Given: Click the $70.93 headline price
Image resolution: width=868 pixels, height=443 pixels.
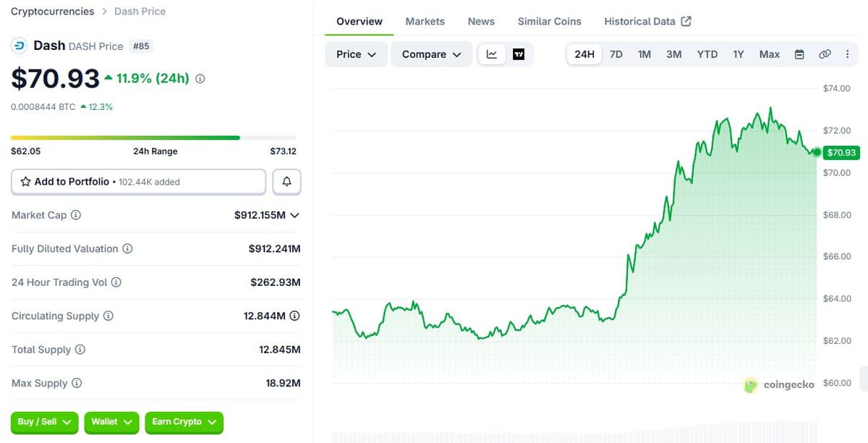Looking at the screenshot, I should pos(55,78).
